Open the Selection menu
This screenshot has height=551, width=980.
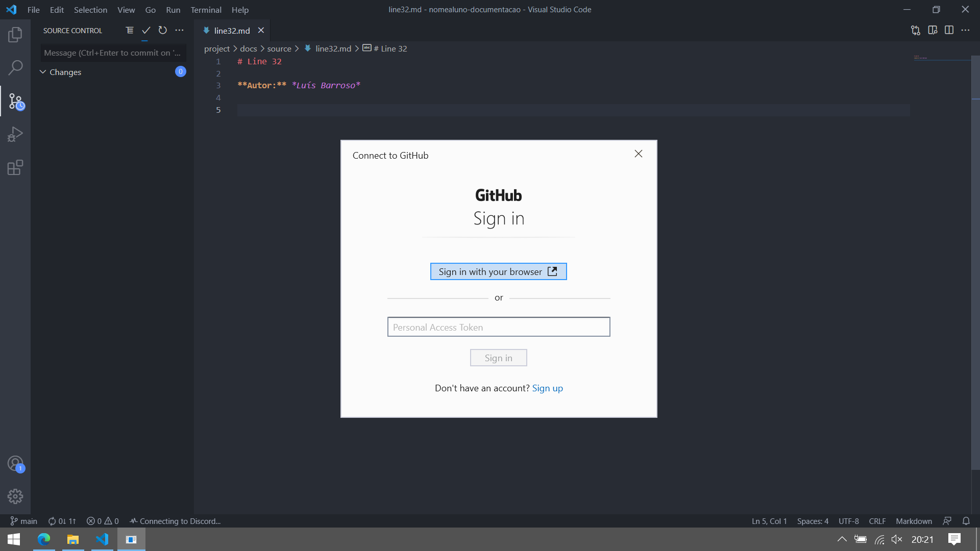(x=90, y=10)
